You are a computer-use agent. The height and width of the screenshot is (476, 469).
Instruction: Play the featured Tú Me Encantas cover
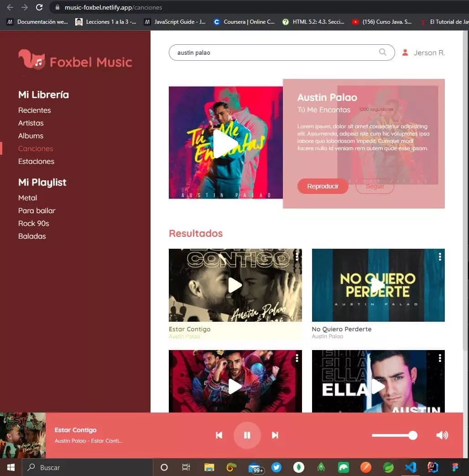point(225,143)
